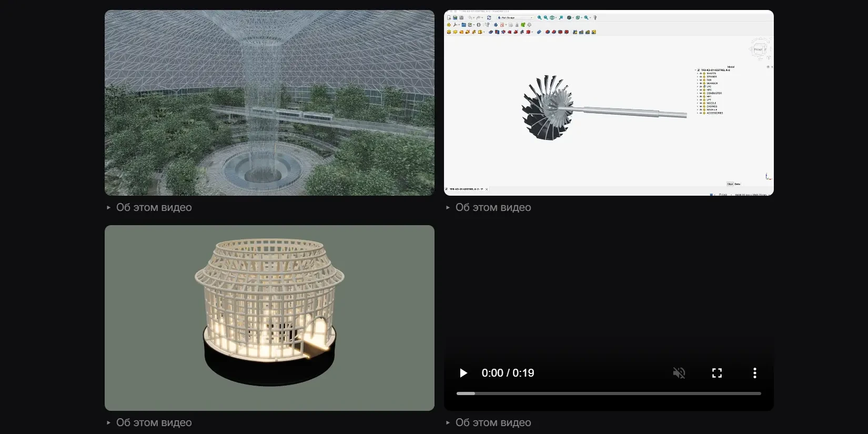The image size is (868, 434).
Task: Unmute the video with the speaker icon
Action: point(679,373)
